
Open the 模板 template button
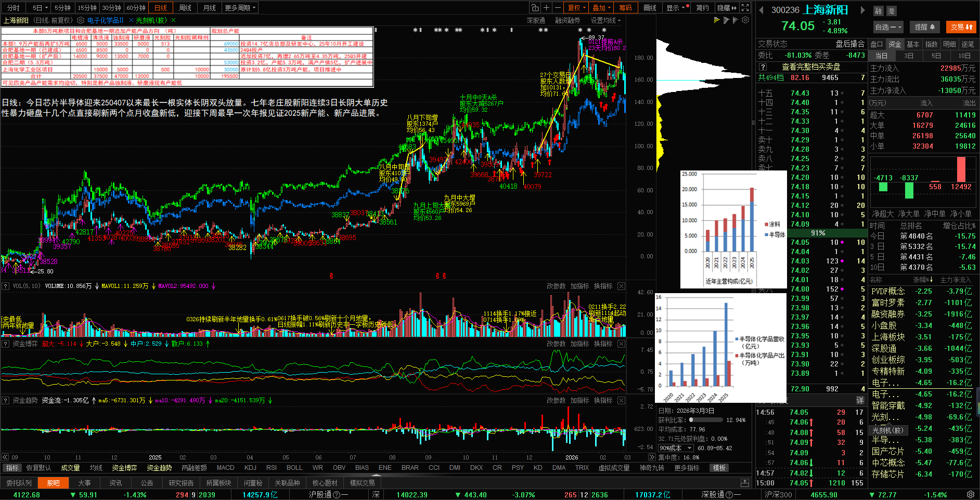pyautogui.click(x=719, y=468)
